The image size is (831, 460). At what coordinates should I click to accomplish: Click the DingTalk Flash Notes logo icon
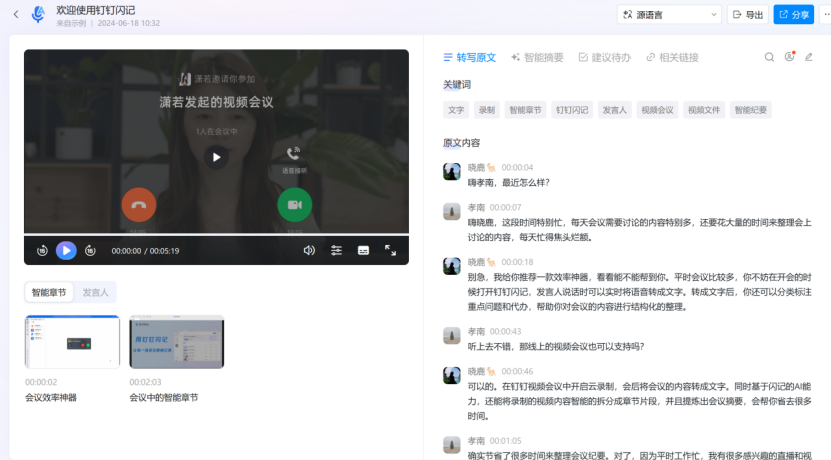(38, 14)
